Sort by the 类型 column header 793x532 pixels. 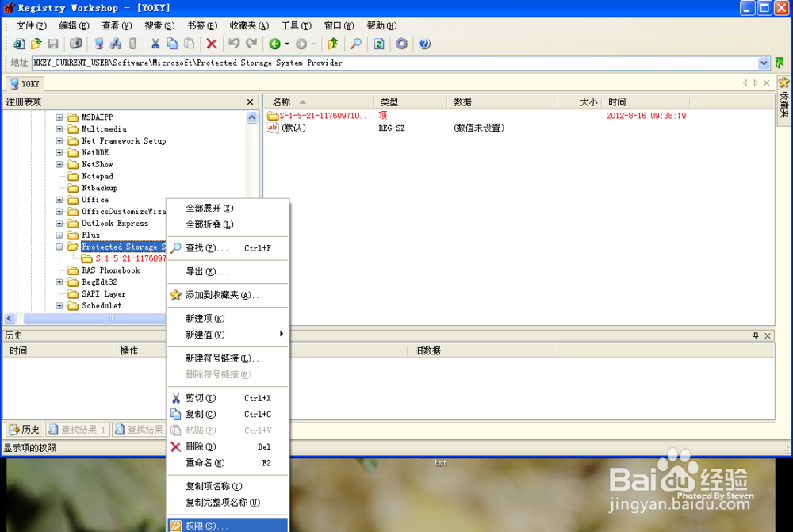tap(410, 102)
